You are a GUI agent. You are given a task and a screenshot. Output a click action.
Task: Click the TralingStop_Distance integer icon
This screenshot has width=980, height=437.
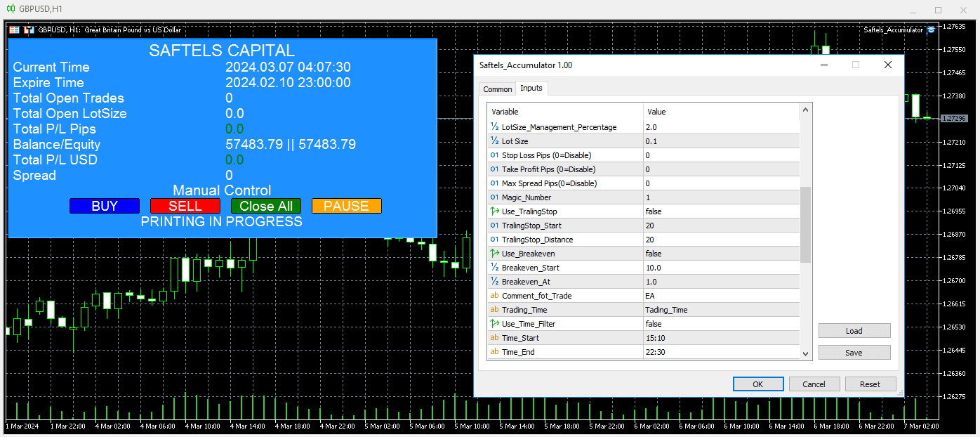pos(494,240)
